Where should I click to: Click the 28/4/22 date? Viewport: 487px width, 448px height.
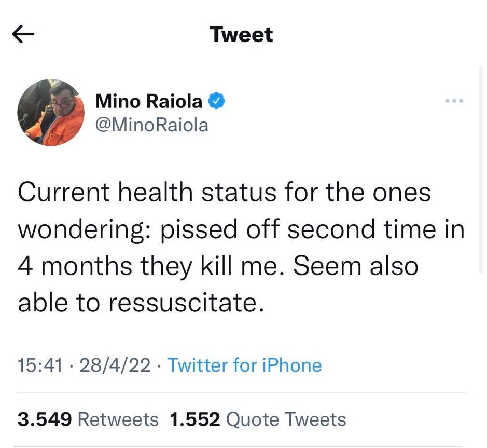(x=115, y=365)
